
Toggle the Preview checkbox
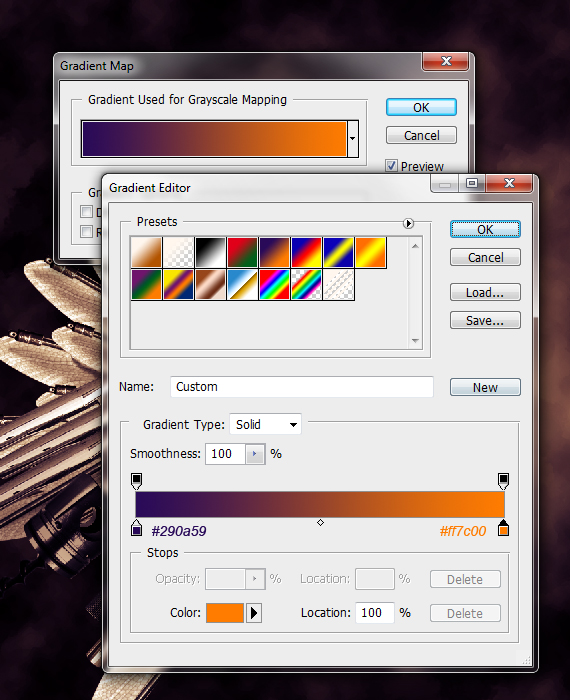(x=391, y=166)
